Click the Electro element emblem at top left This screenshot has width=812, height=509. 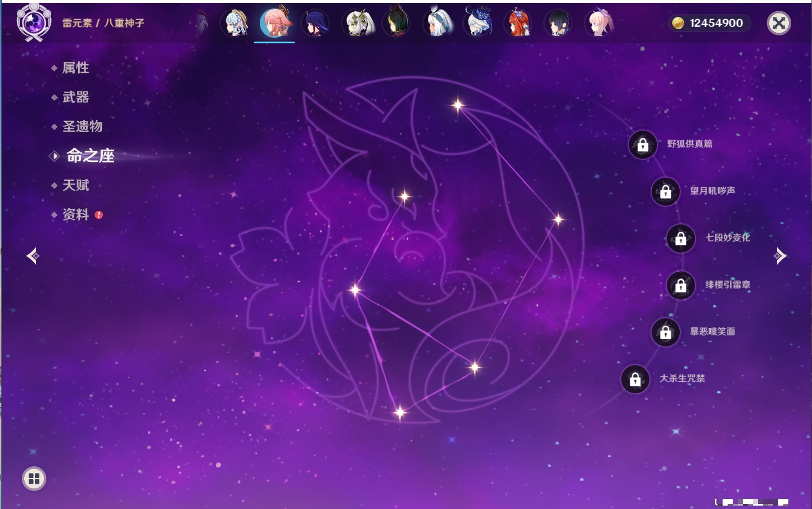pyautogui.click(x=34, y=22)
